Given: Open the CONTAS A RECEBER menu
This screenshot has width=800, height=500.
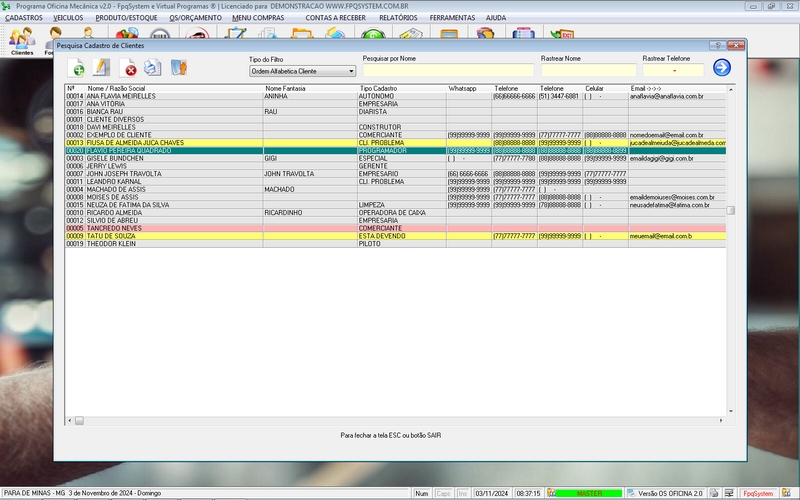Looking at the screenshot, I should (x=336, y=17).
